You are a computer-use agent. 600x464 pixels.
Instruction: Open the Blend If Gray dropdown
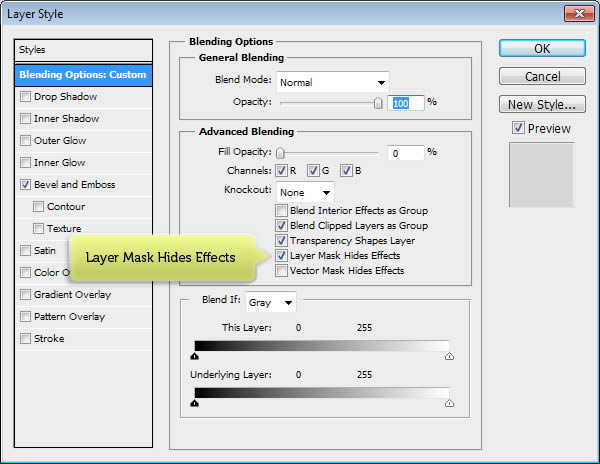point(271,303)
